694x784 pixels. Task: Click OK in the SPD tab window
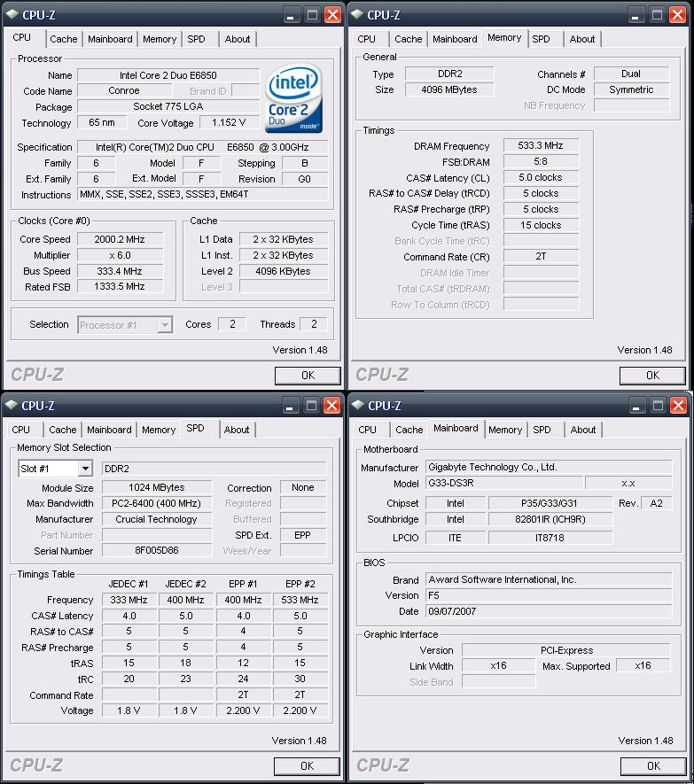307,766
